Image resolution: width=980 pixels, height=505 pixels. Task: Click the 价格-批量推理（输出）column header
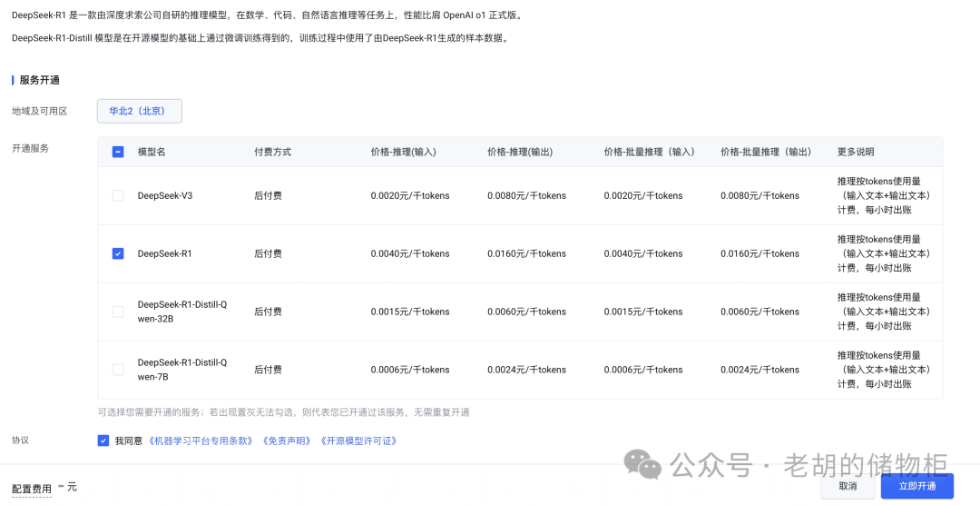tap(766, 152)
